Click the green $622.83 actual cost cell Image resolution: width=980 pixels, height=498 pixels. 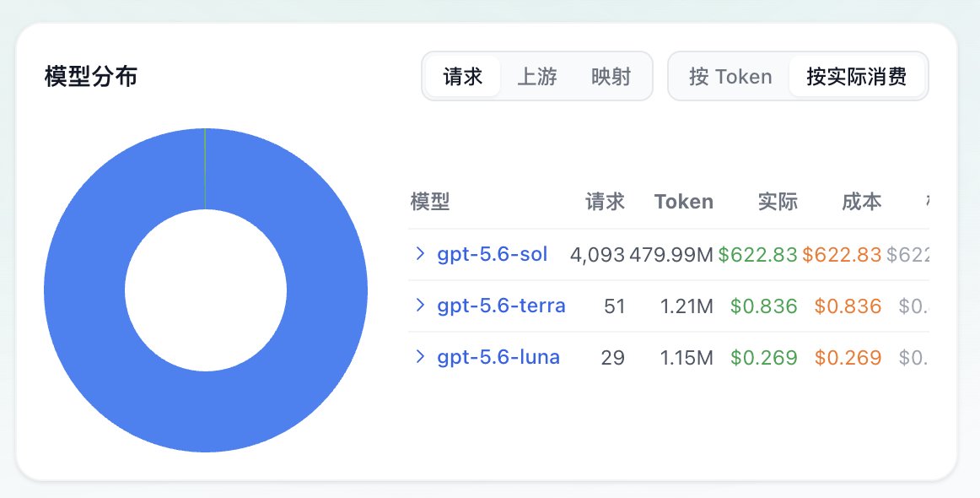[x=757, y=255]
